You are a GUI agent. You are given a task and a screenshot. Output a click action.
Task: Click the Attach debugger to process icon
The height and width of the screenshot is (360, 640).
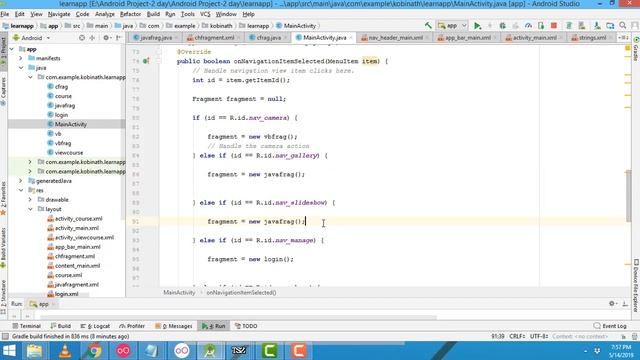541,26
